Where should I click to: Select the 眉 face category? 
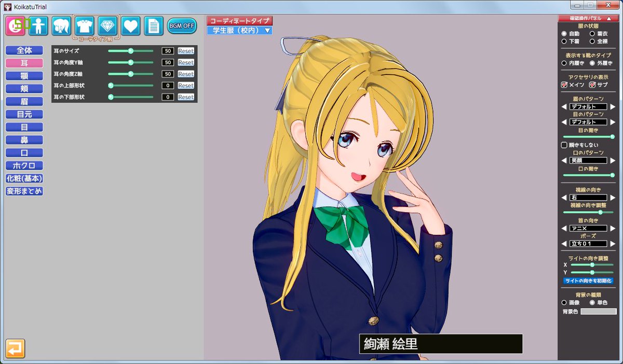24,102
